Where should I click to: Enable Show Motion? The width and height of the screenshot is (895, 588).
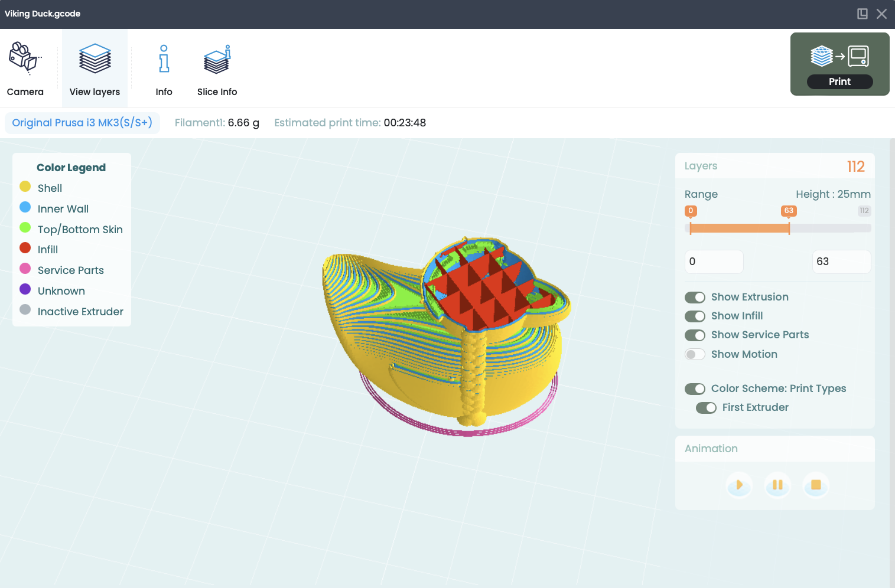pos(695,354)
